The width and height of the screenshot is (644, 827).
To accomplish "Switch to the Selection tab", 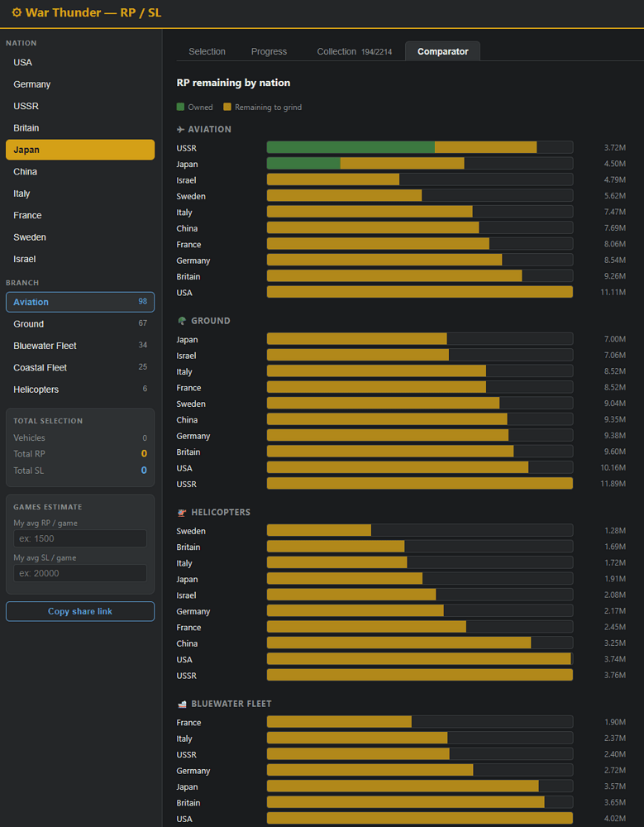I will [x=208, y=51].
